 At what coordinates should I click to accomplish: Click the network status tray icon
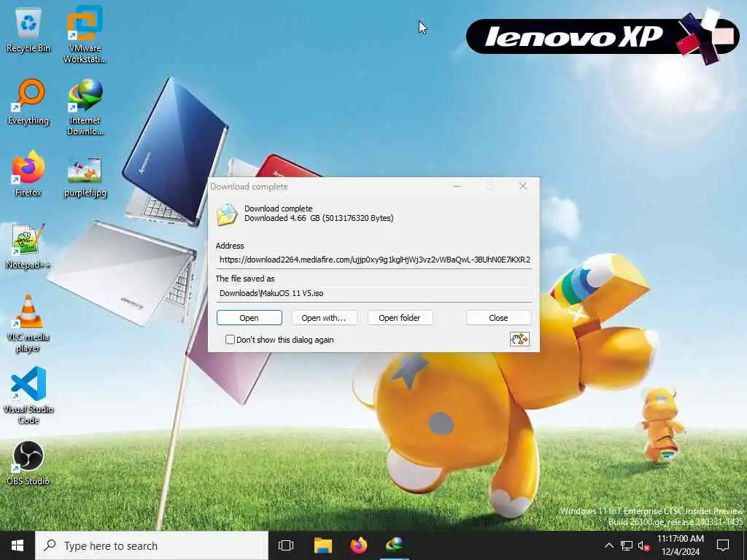[627, 545]
